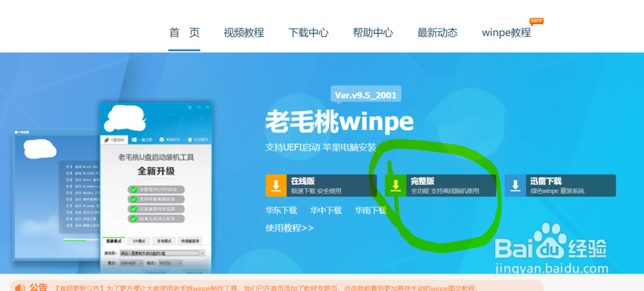Click the 老毛桃U盘启动装机工具 title text
Viewport: 644px width, 291px height.
point(156,157)
